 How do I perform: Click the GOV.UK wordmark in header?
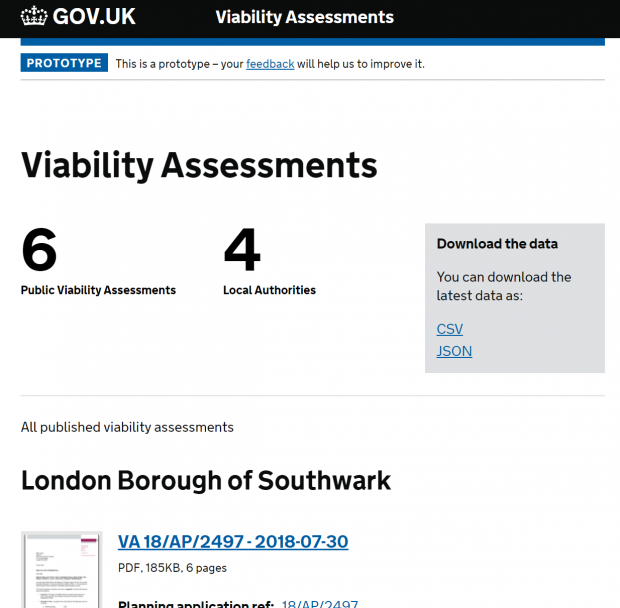pyautogui.click(x=94, y=17)
